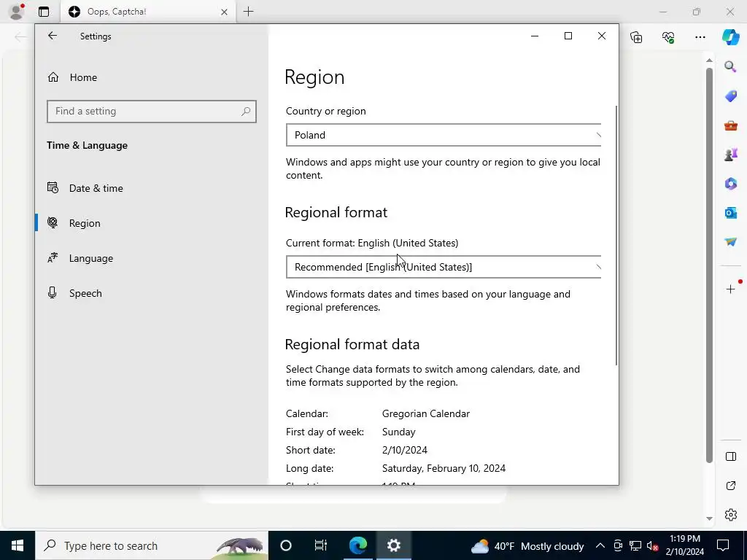Image resolution: width=747 pixels, height=560 pixels.
Task: Open Edge sidebar Outlook icon
Action: coord(730,213)
